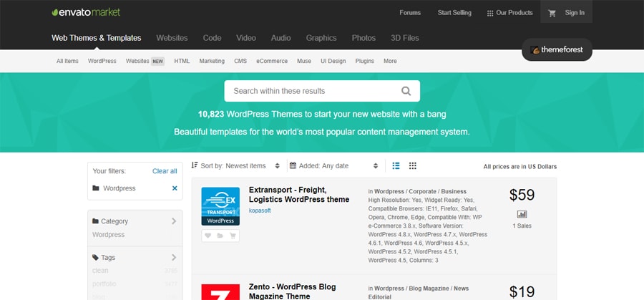
Task: Open the shopping cart icon
Action: pyautogui.click(x=552, y=13)
